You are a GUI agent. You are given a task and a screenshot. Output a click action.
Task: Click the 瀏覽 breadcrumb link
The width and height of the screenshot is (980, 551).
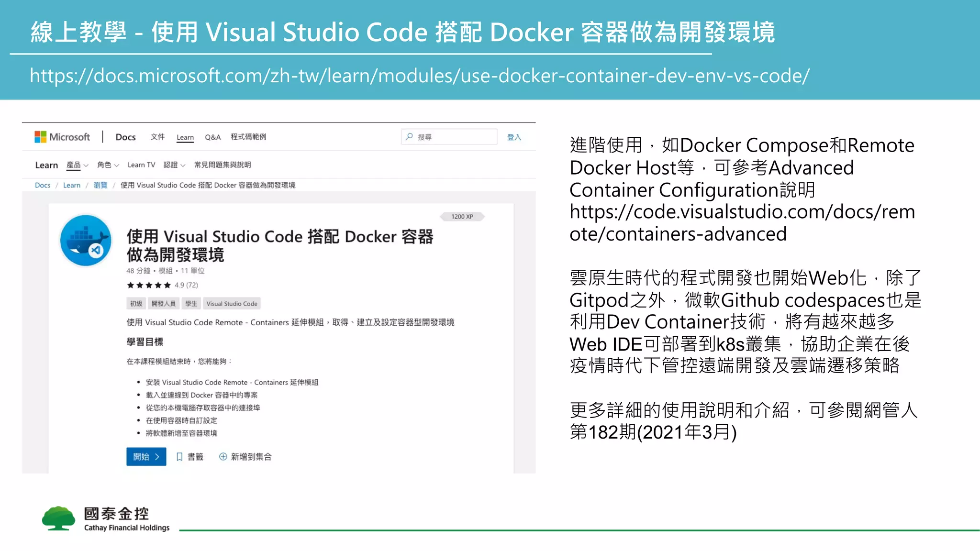[100, 185]
